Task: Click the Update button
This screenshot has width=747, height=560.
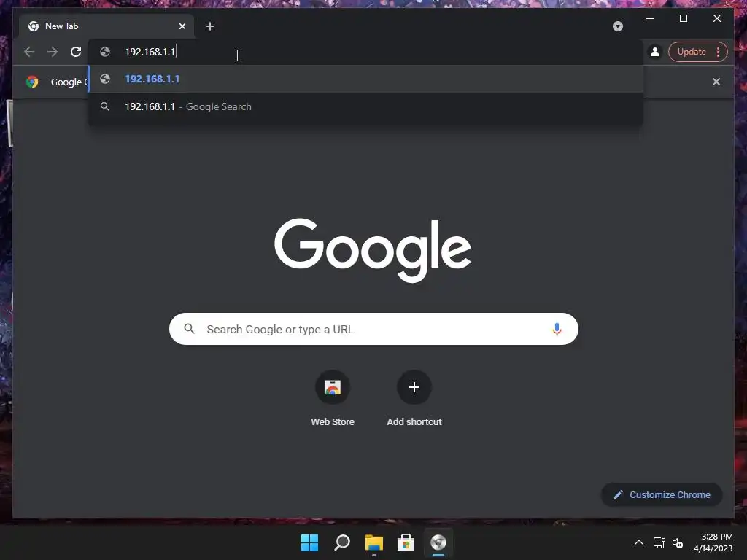Action: 692,52
